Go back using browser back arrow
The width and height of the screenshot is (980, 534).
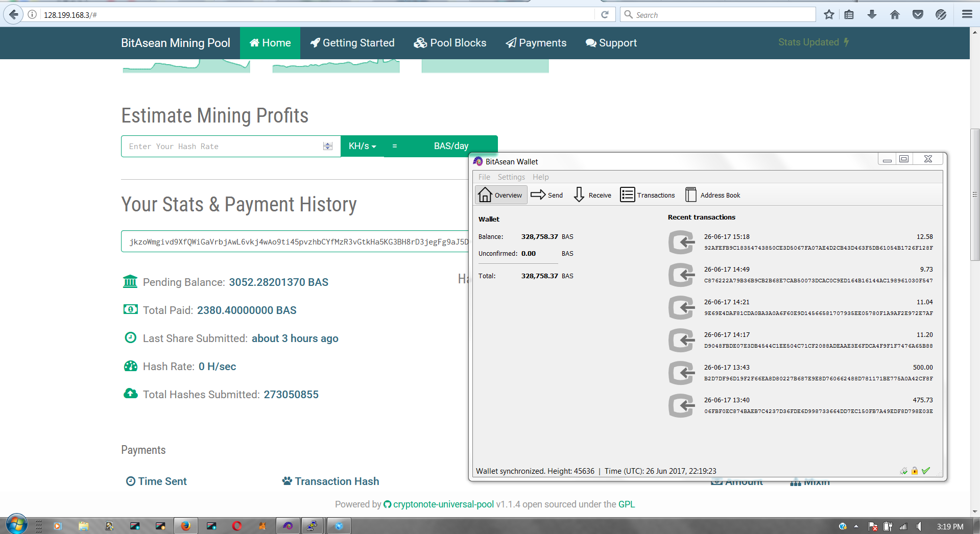[x=14, y=14]
